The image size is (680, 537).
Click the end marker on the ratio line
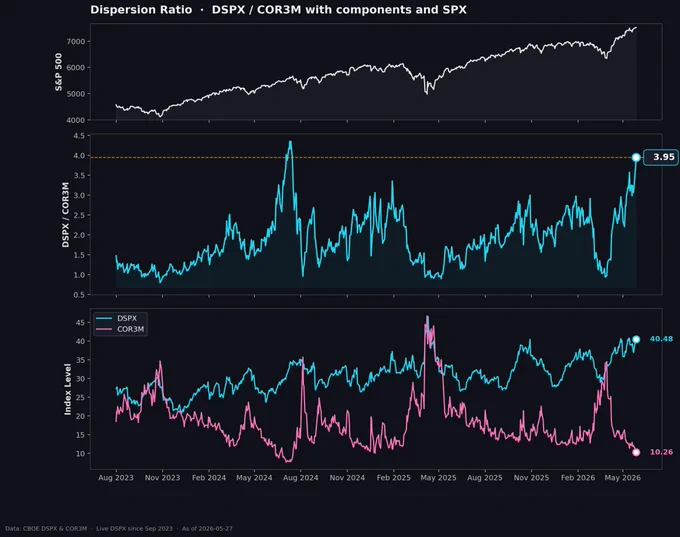(636, 157)
